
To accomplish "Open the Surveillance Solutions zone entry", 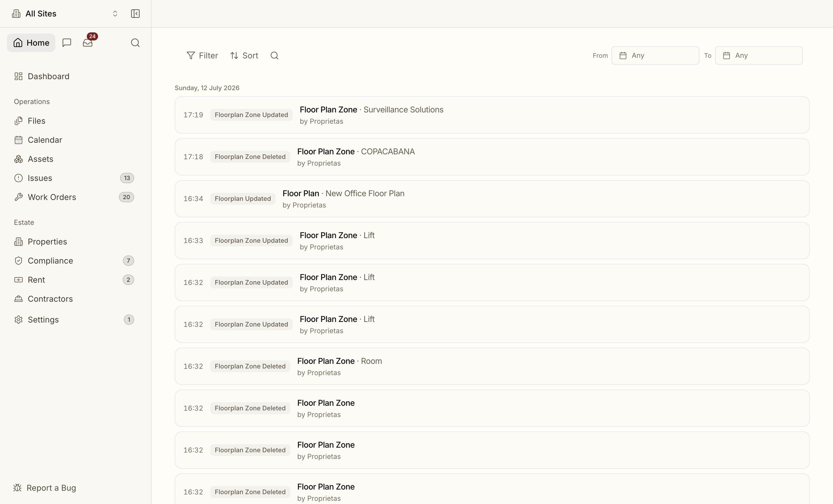I will point(492,115).
